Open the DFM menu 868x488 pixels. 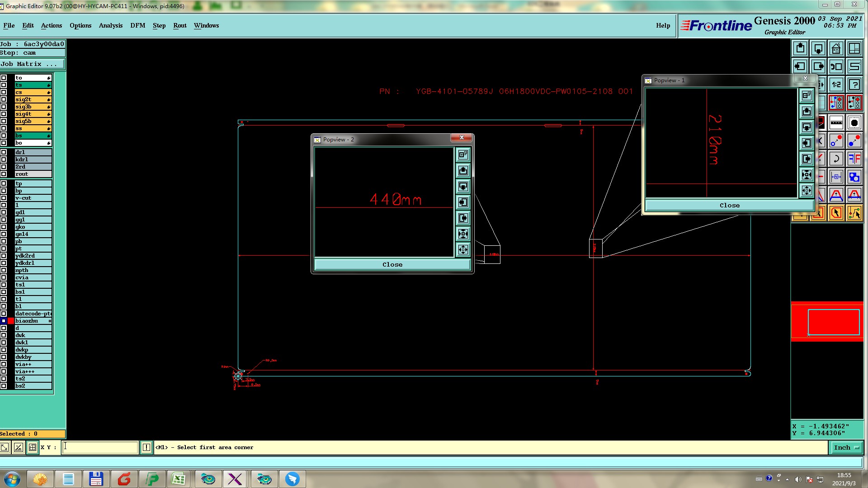tap(137, 26)
